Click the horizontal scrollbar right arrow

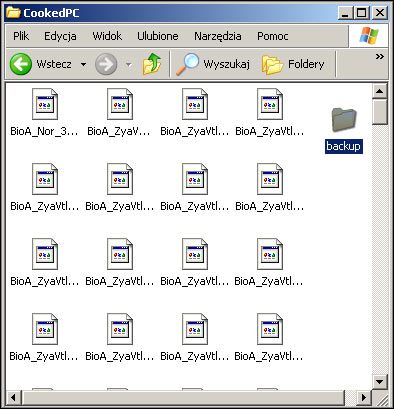(x=363, y=397)
